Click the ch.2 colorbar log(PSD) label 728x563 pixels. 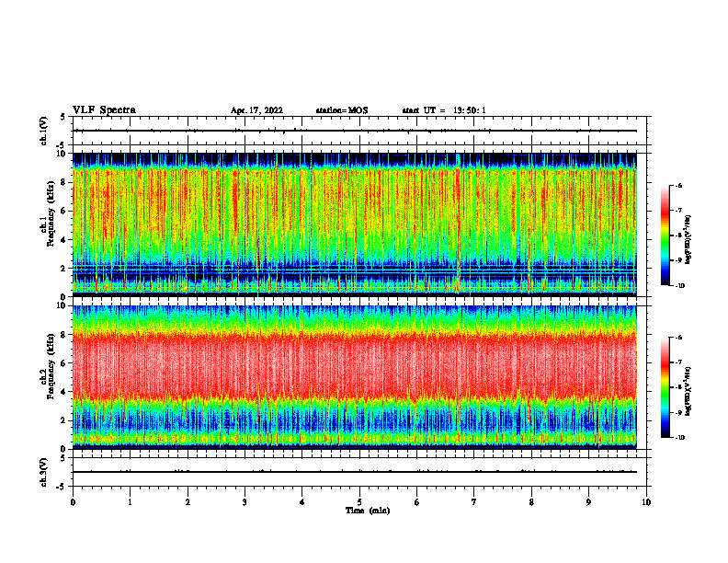tap(688, 391)
